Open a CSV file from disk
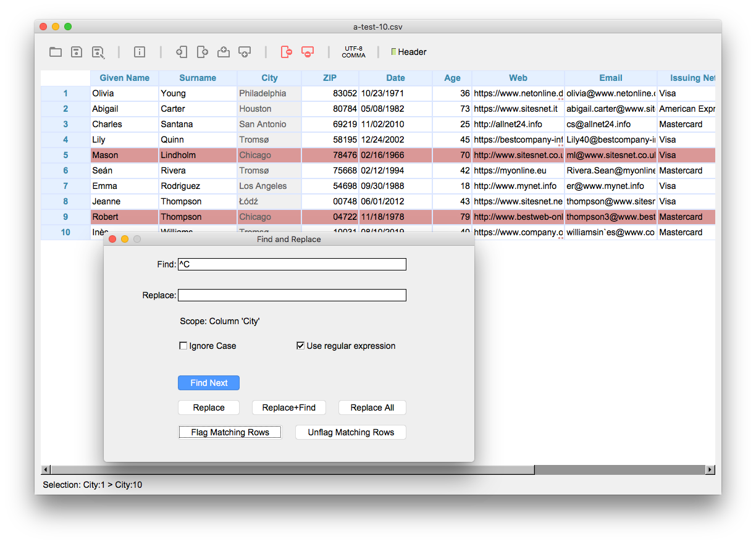 point(56,52)
